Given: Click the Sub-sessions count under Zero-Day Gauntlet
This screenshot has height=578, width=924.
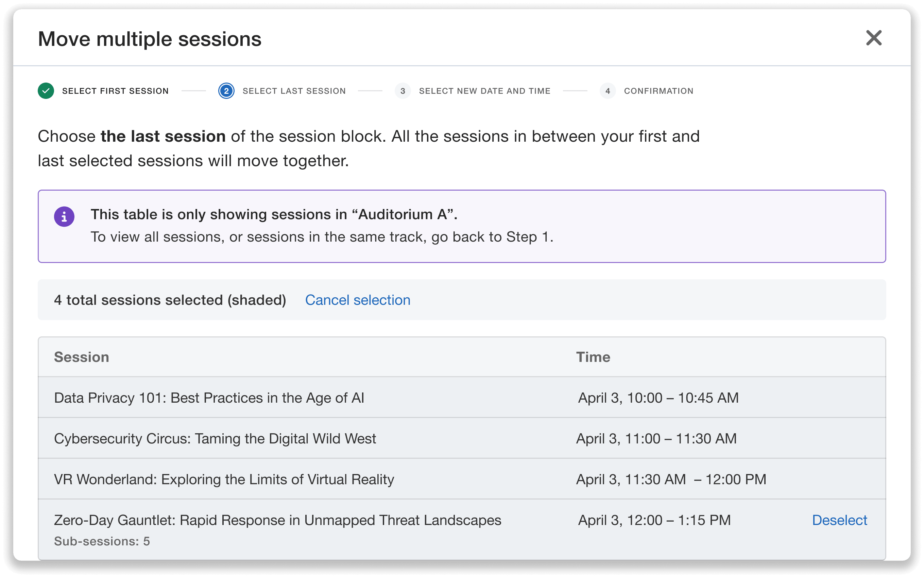Looking at the screenshot, I should click(103, 541).
